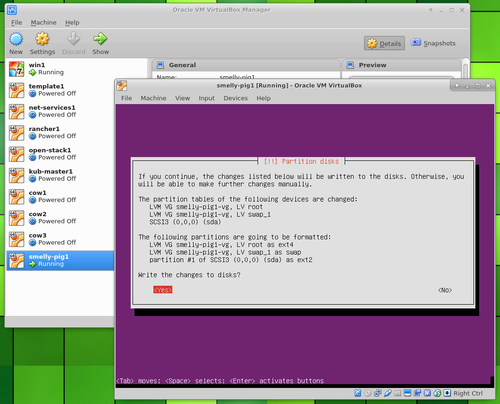The height and width of the screenshot is (404, 500).
Task: Collapse the General section header
Action: (246, 65)
